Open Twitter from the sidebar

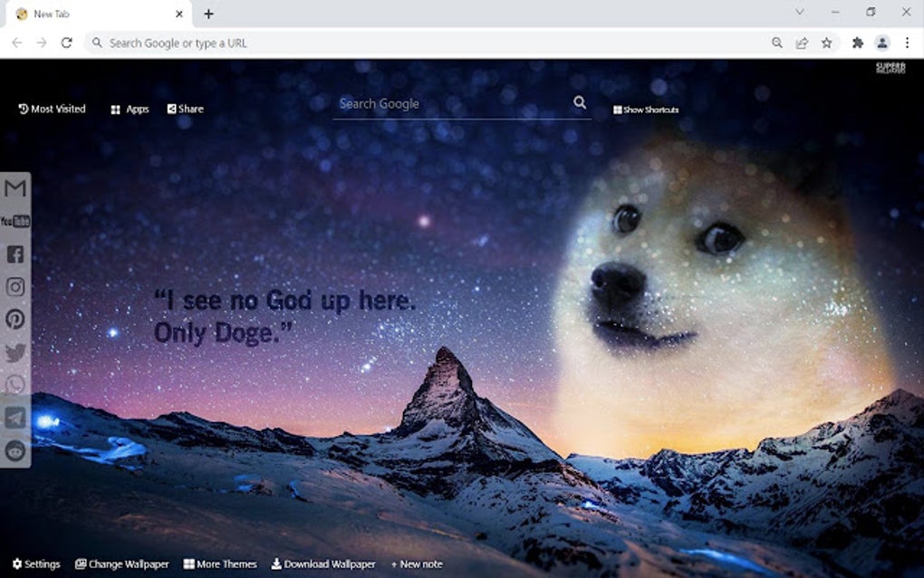coord(14,353)
